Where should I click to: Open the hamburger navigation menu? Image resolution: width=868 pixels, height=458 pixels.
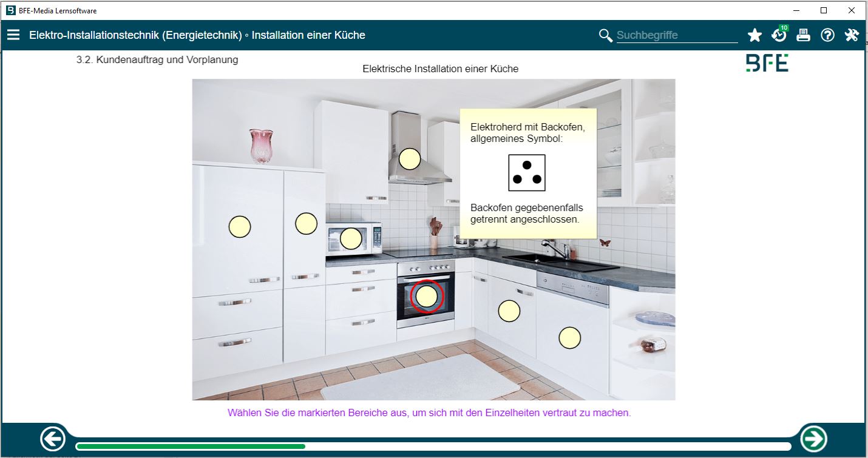pyautogui.click(x=13, y=35)
